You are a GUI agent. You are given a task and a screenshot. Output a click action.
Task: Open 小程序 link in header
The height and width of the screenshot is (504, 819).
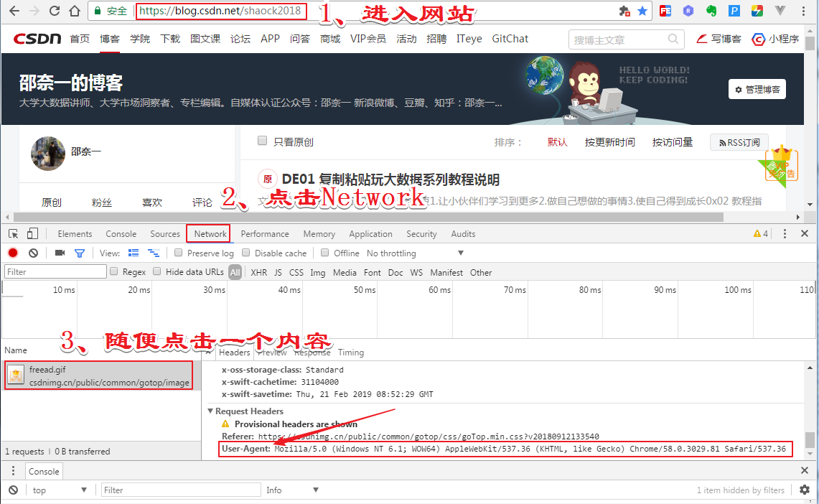coord(776,39)
